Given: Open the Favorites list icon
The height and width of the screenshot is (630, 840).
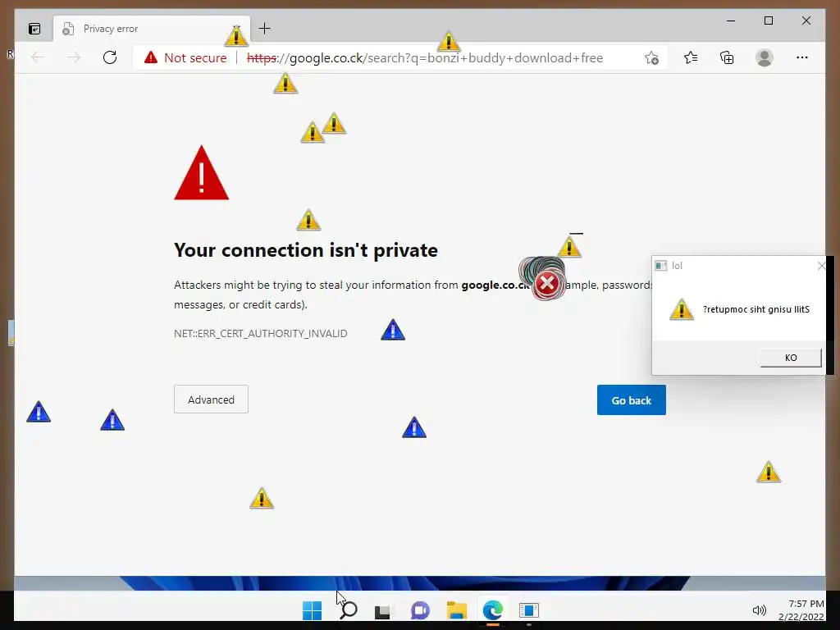Looking at the screenshot, I should [x=691, y=57].
